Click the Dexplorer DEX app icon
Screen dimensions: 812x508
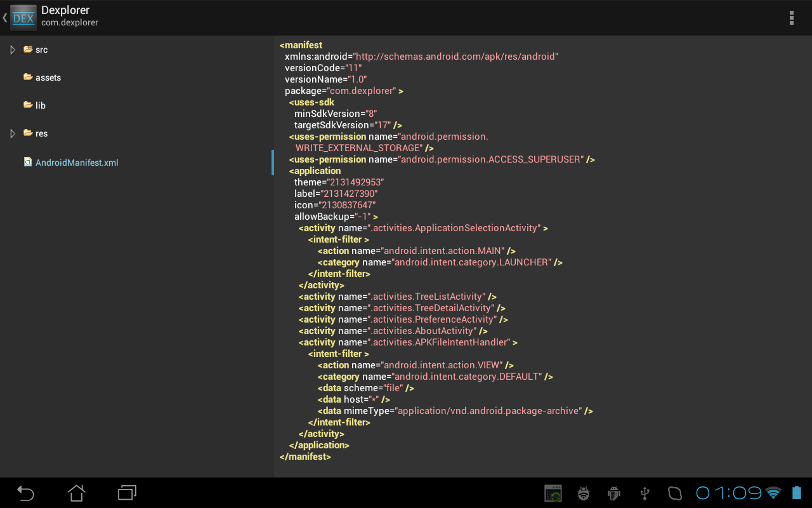tap(23, 18)
